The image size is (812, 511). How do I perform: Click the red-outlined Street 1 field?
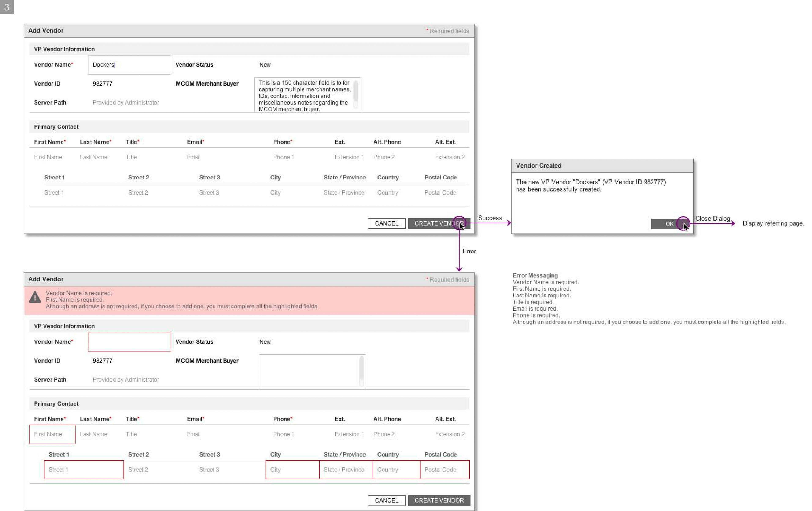pyautogui.click(x=84, y=470)
